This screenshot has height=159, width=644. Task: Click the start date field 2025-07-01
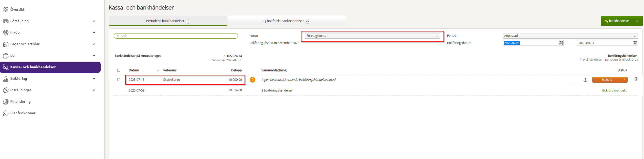(530, 43)
